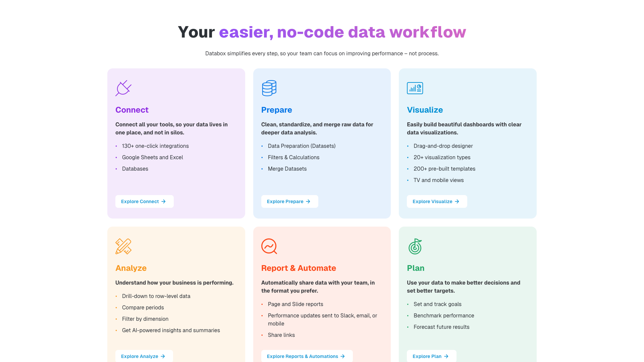
Task: Click the Explore Plan button
Action: [431, 356]
